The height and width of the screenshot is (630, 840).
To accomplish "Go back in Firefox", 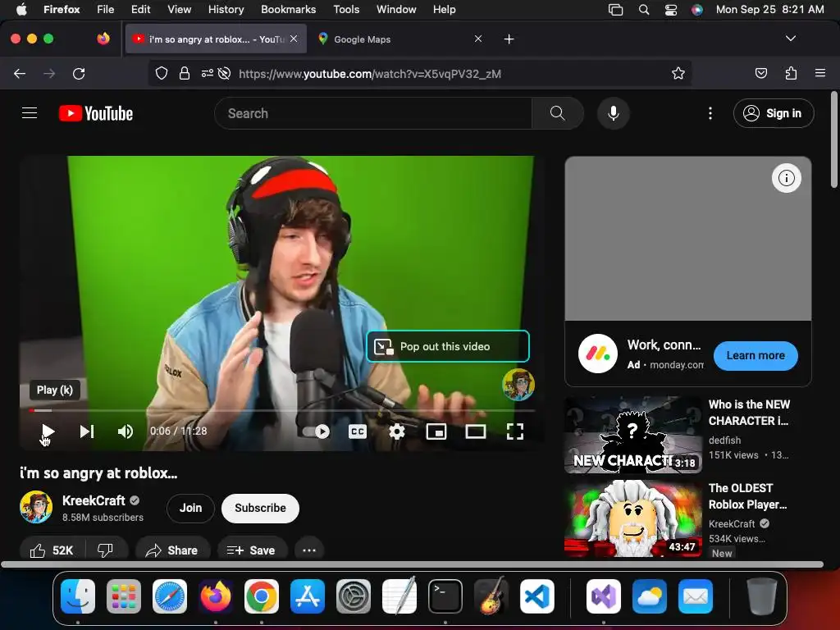I will pos(20,73).
